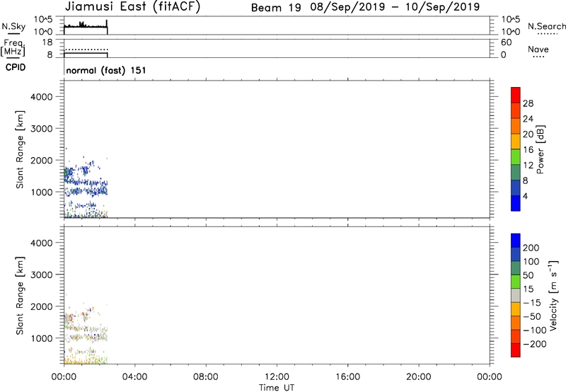The height and width of the screenshot is (392, 566).
Task: Click the 'Time UT' axis label
Action: [277, 388]
